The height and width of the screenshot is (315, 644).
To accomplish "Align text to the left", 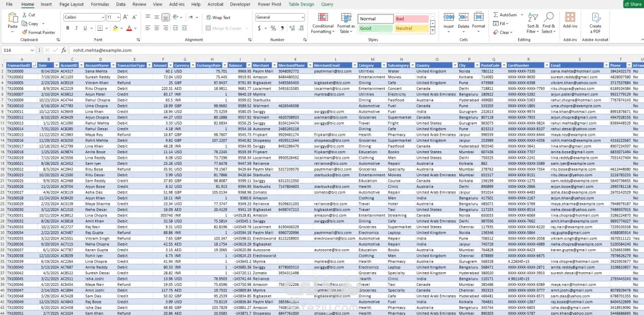I will click(x=148, y=28).
